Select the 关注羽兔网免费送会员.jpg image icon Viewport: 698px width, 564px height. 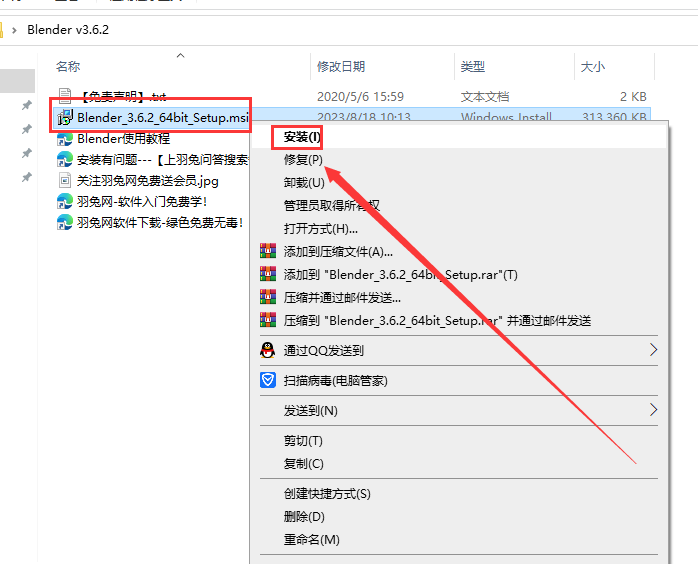(66, 181)
